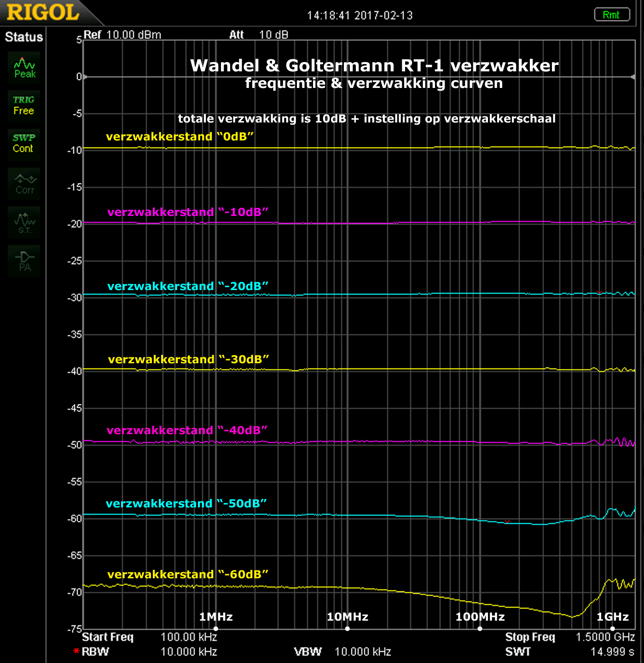Click the label verzwakkerstand “-60dB”
644x663 pixels.
(x=188, y=575)
